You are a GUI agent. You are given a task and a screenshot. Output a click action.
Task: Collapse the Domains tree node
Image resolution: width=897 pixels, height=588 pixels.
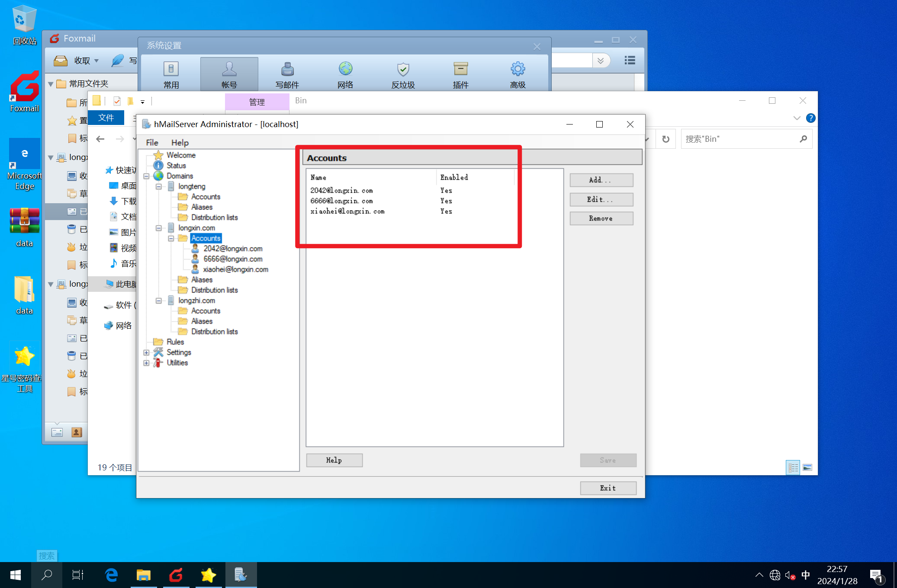click(147, 176)
